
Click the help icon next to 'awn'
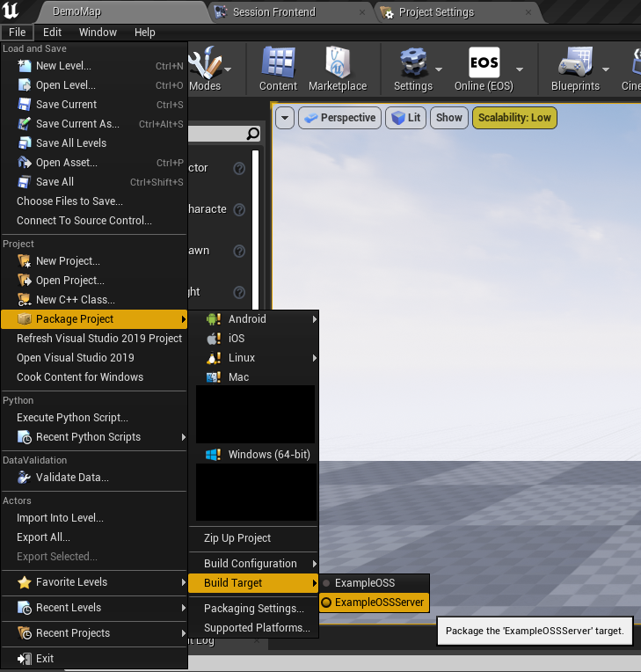[x=239, y=252]
